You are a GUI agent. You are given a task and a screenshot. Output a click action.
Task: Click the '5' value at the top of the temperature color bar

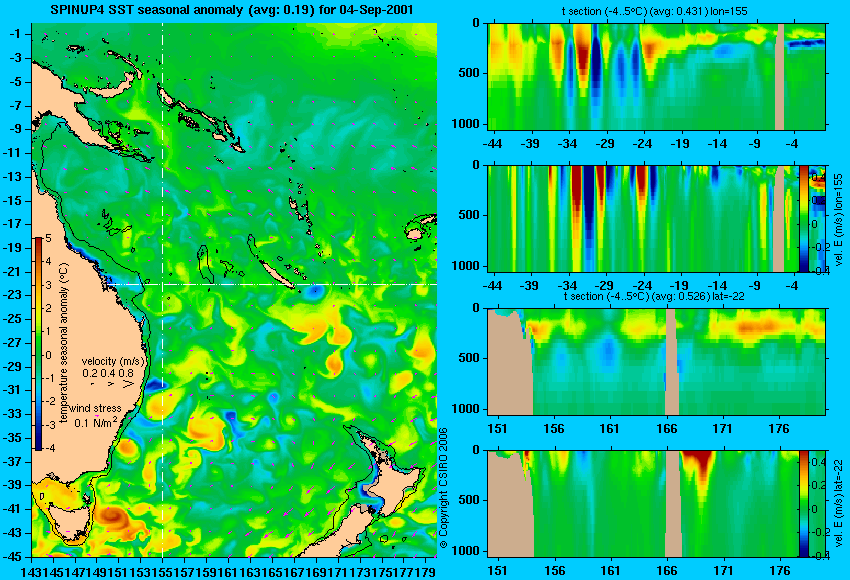click(49, 238)
